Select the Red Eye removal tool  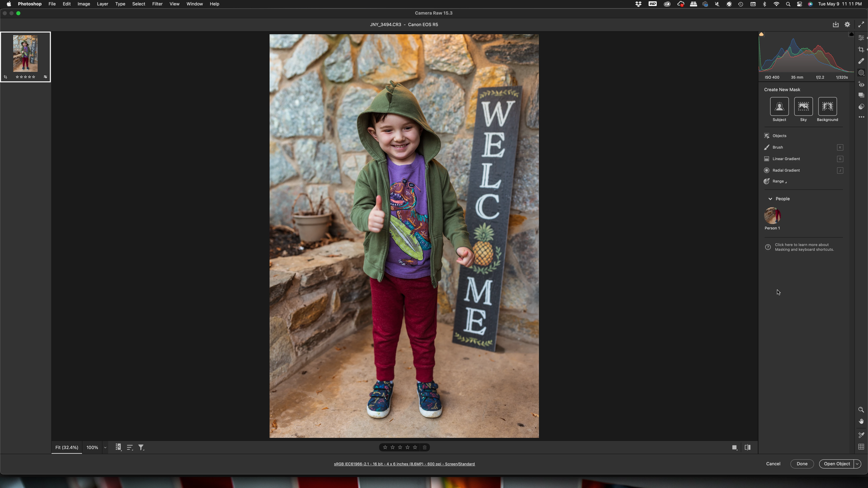[x=861, y=84]
